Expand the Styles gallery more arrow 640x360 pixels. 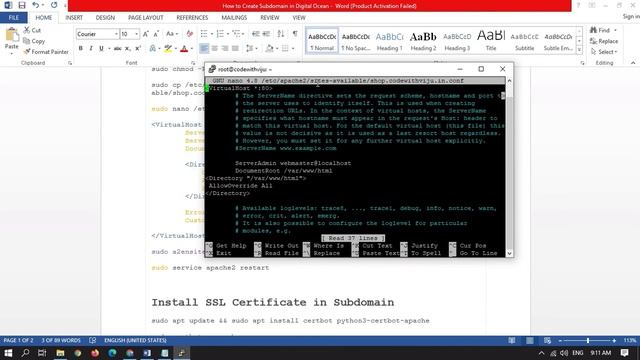[x=579, y=49]
